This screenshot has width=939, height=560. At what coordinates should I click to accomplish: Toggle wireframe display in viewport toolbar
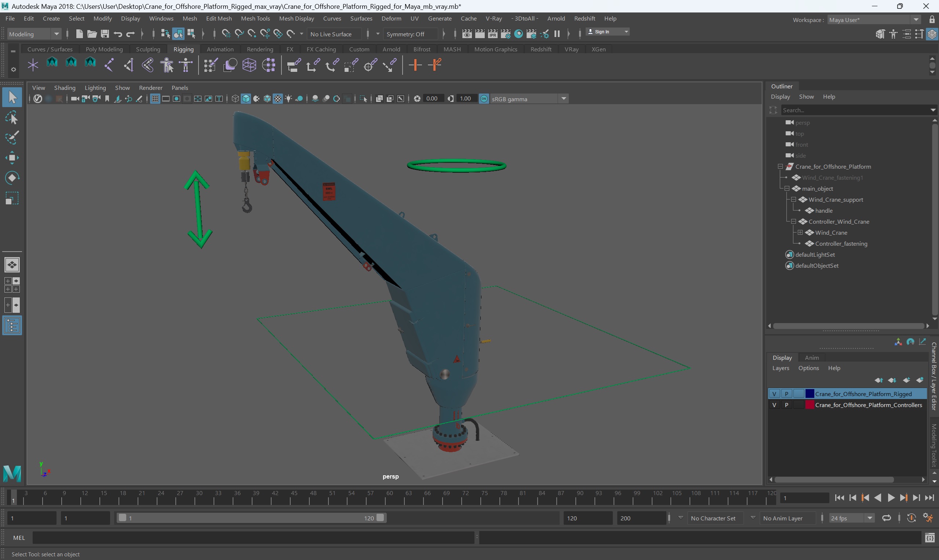coord(235,99)
